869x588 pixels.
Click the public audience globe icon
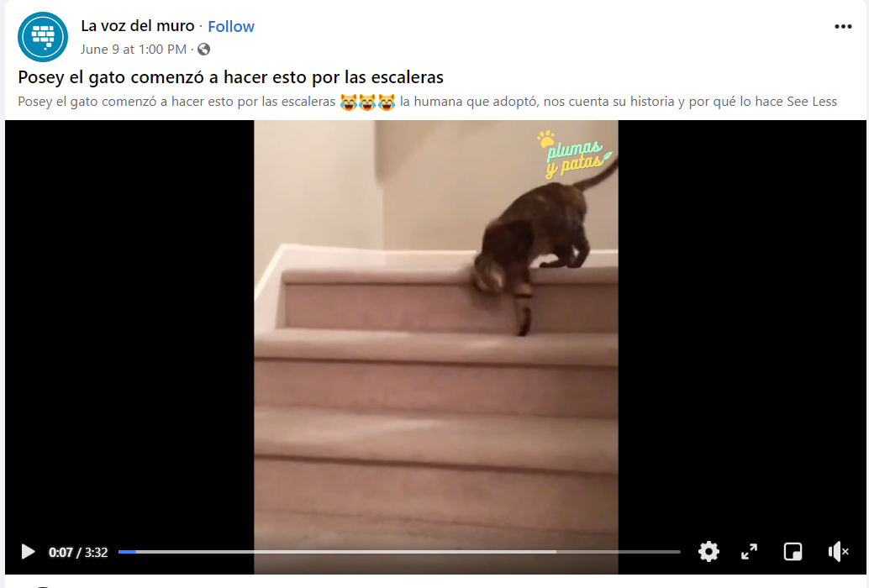204,50
